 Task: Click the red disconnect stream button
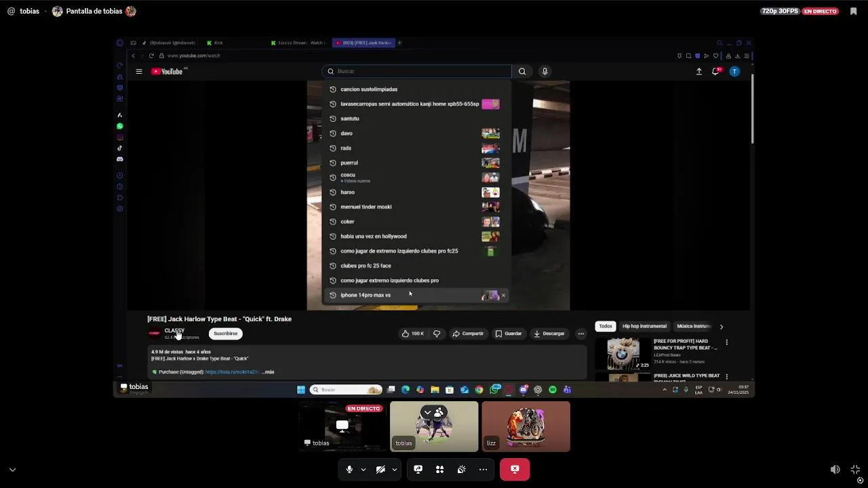click(515, 469)
